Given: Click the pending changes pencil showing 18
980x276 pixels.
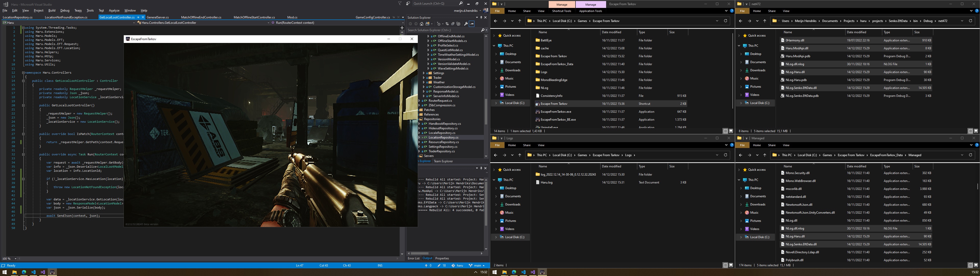Looking at the screenshot, I should (442, 266).
